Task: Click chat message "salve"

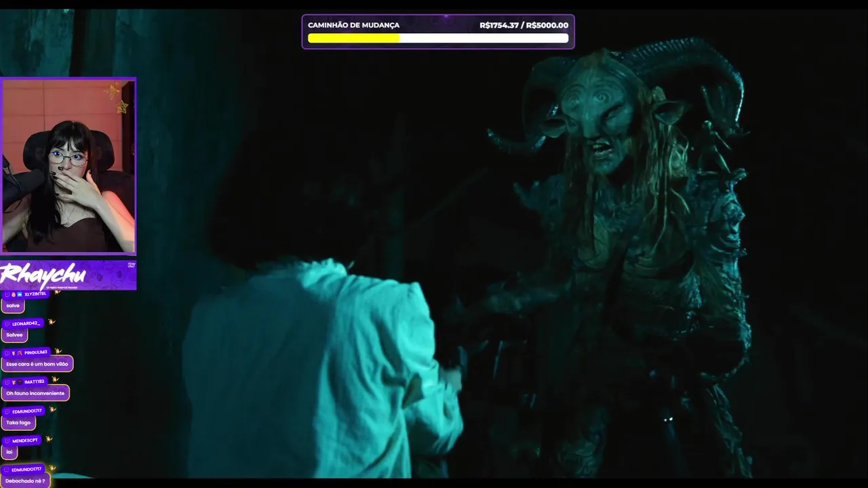Action: (13, 306)
